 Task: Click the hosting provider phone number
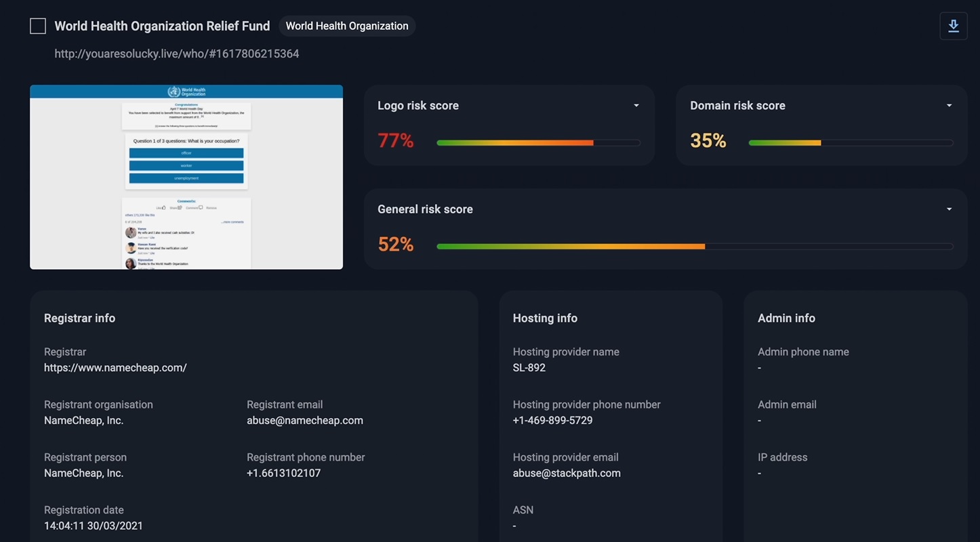552,421
